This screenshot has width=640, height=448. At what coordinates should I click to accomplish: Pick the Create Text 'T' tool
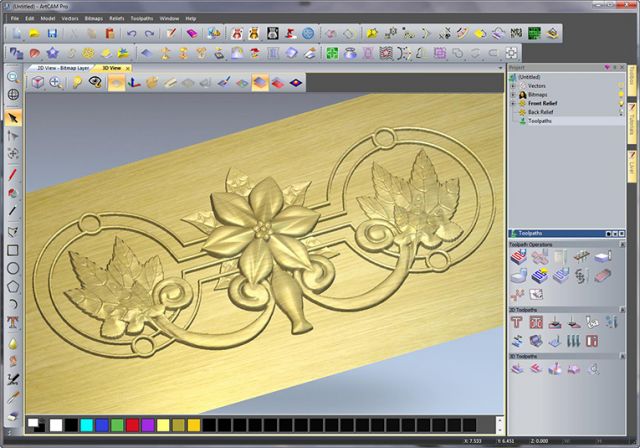click(x=13, y=322)
